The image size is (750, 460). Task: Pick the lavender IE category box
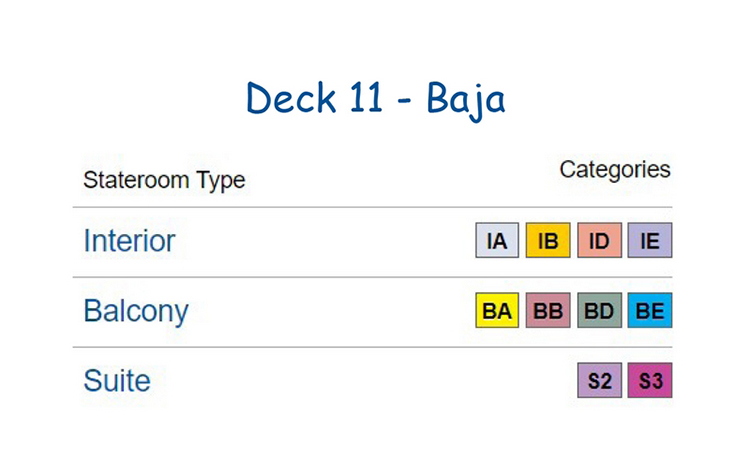point(650,240)
